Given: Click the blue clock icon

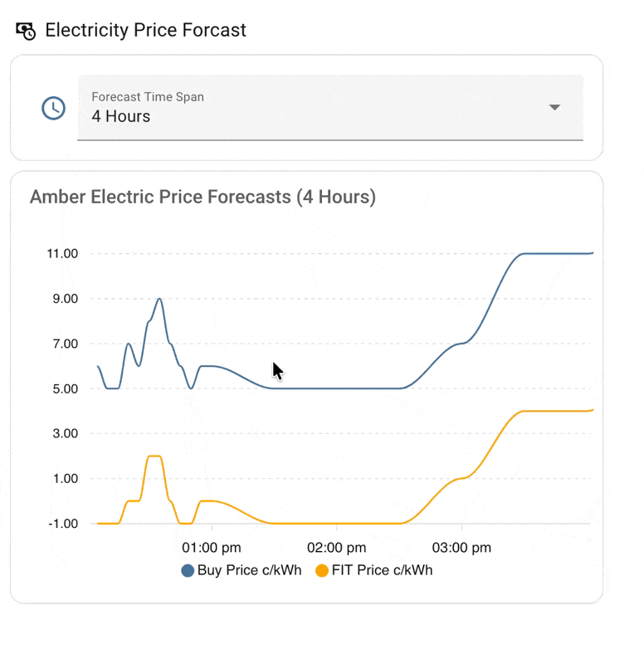Looking at the screenshot, I should pyautogui.click(x=53, y=108).
